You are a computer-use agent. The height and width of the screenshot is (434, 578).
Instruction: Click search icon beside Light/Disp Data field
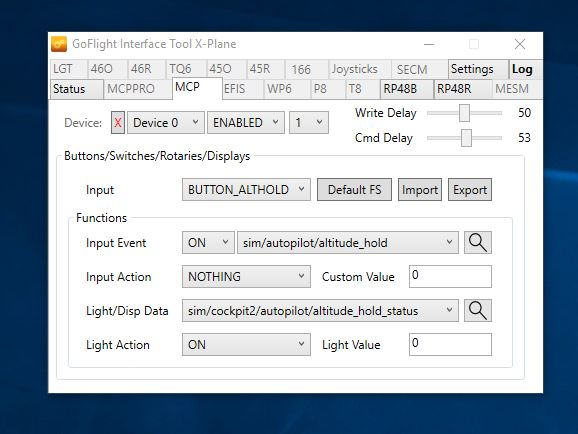click(x=478, y=310)
